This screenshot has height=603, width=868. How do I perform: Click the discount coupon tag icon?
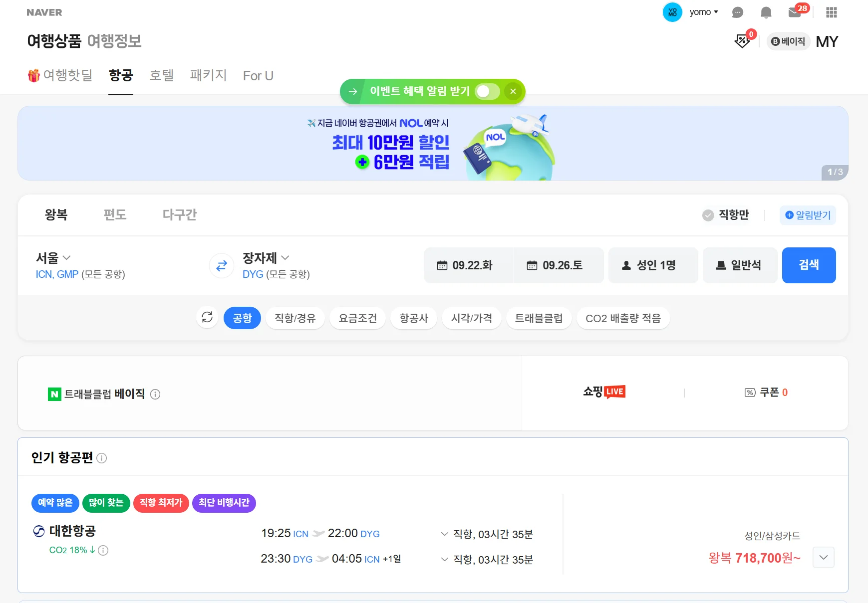click(742, 41)
